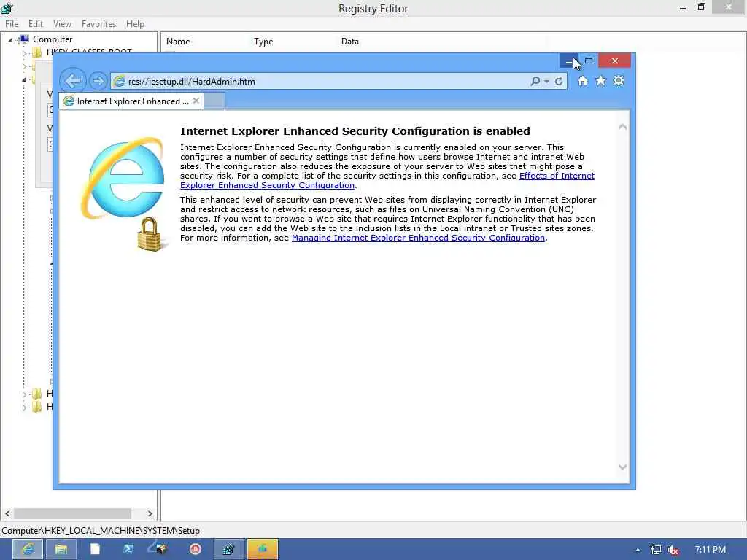This screenshot has width=747, height=560.
Task: Go forward with the Internet Explorer forward arrow
Action: tap(98, 81)
